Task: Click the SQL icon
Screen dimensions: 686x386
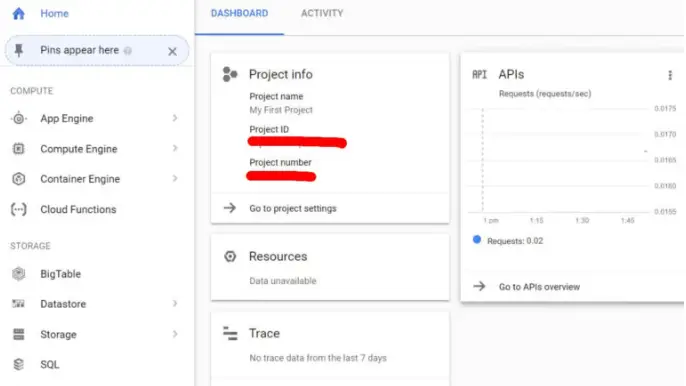Action: (x=18, y=364)
